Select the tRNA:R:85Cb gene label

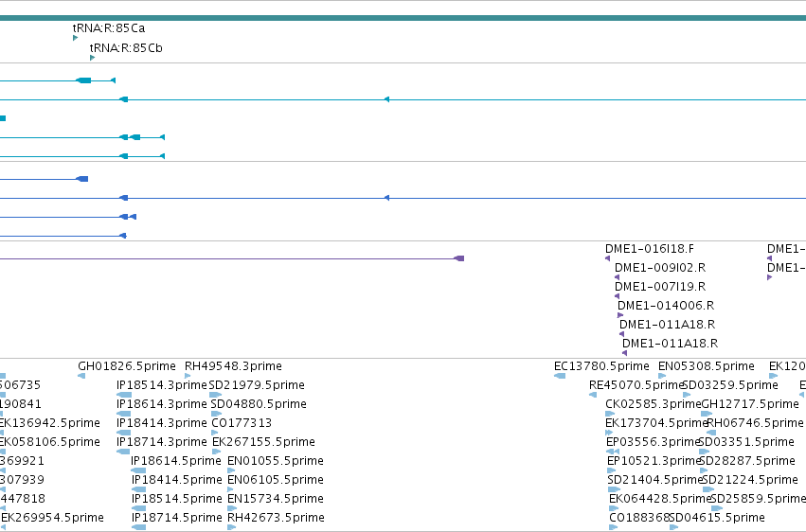[126, 48]
